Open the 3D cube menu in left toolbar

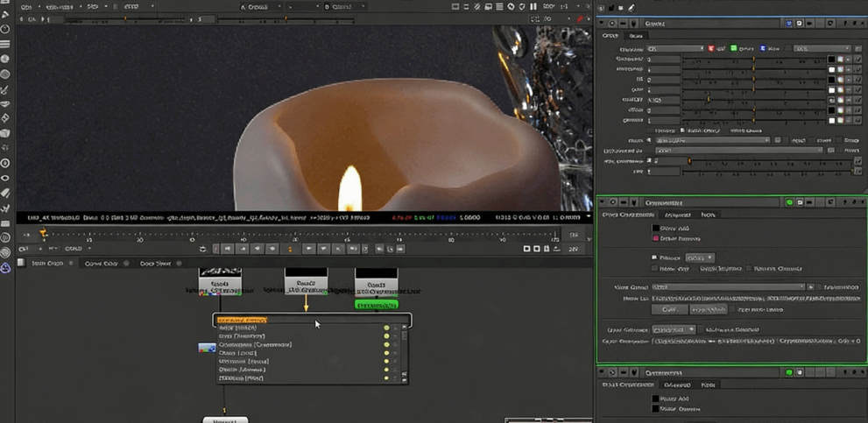(5, 134)
